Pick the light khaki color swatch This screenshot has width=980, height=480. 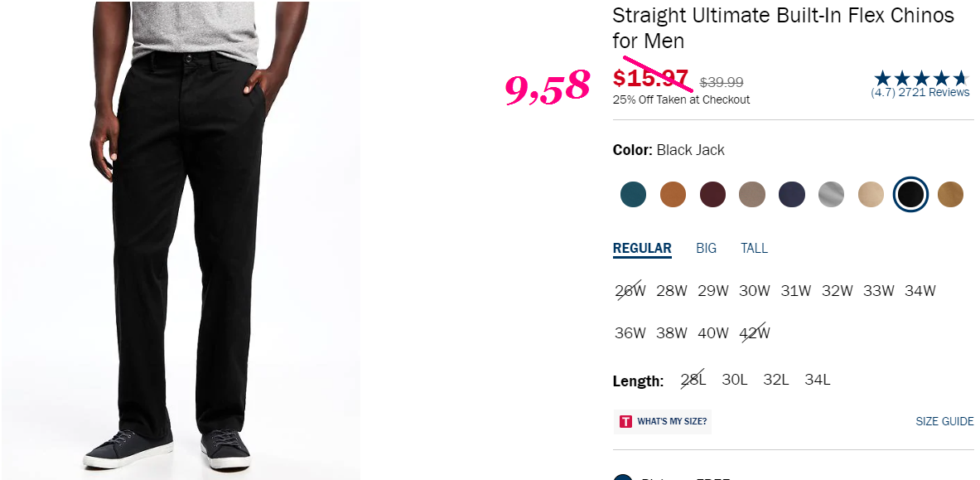tap(871, 194)
